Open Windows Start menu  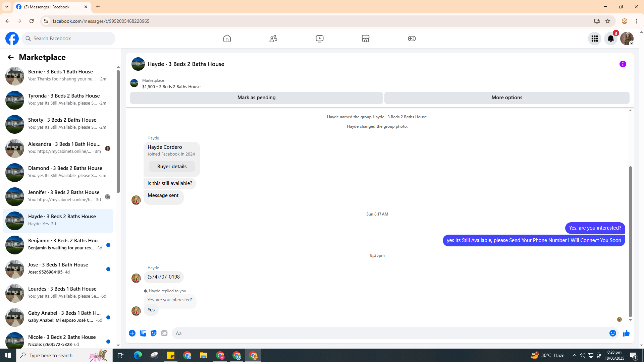pyautogui.click(x=8, y=355)
